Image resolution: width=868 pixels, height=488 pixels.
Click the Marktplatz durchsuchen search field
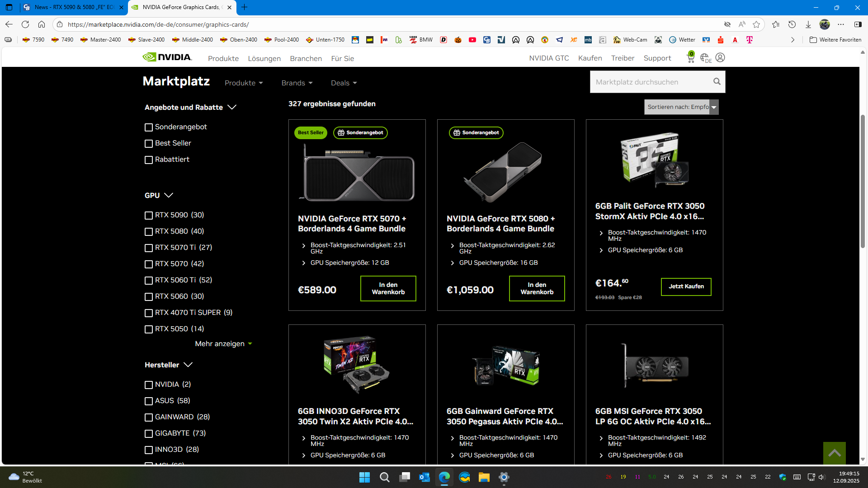click(650, 82)
